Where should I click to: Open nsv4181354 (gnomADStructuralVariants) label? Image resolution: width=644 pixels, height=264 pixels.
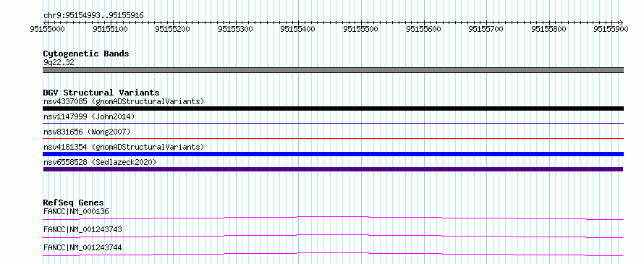124,147
